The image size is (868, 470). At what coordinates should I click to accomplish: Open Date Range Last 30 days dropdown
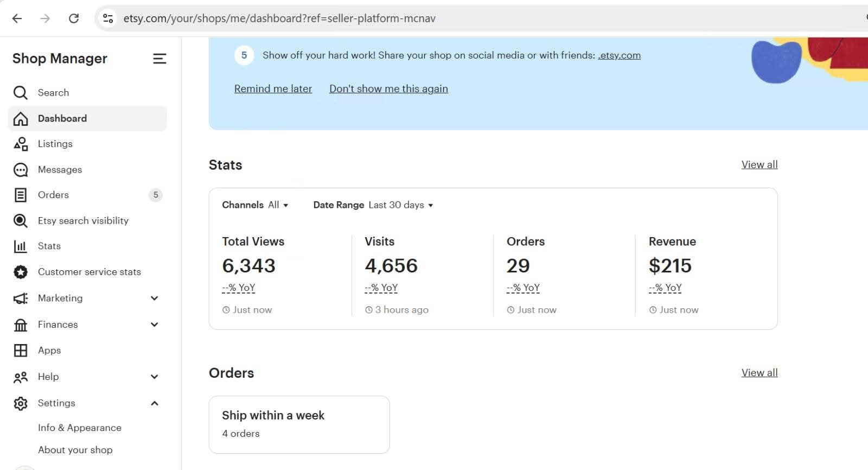pyautogui.click(x=373, y=205)
